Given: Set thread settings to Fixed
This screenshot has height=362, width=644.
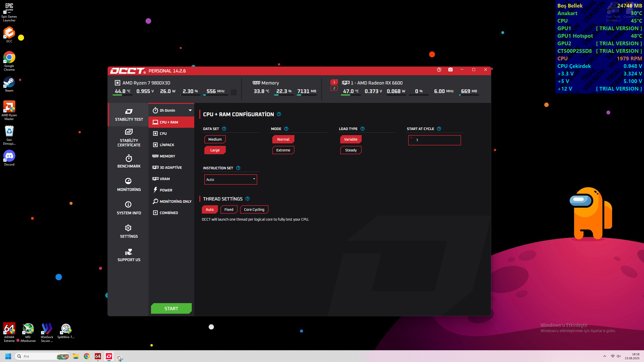Looking at the screenshot, I should coord(229,210).
